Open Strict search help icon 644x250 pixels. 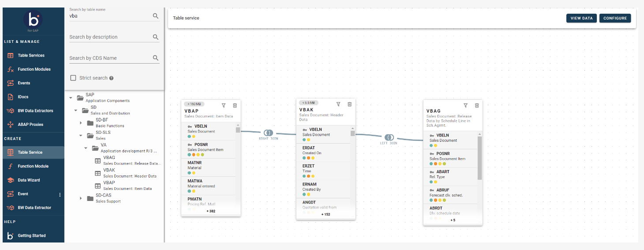tap(112, 78)
